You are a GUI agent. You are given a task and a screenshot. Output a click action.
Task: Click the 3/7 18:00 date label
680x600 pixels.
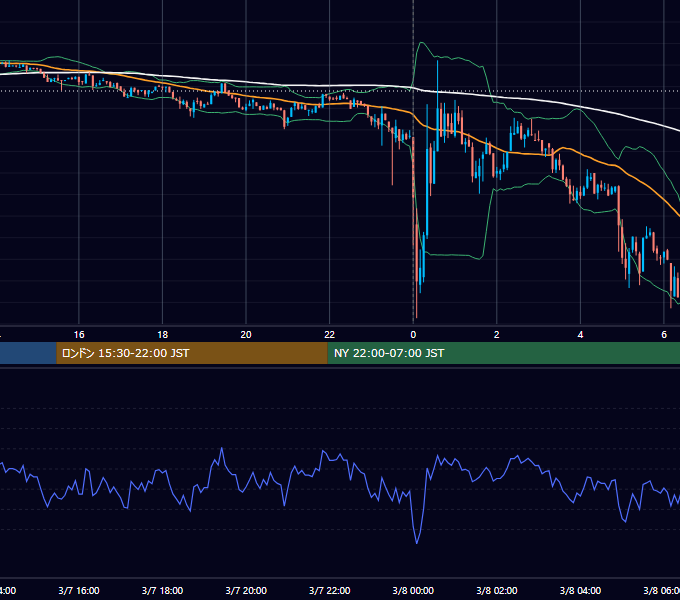(x=162, y=590)
